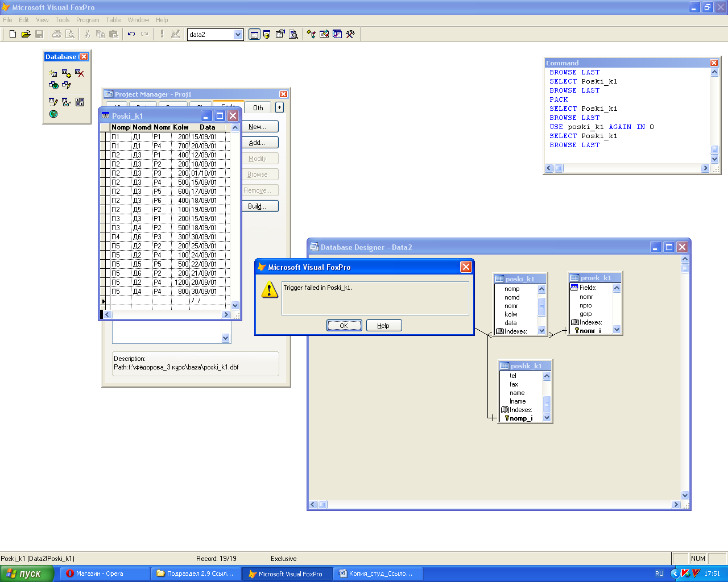Select nomr_i index in proek_k1 table
Screen dimensions: 728x582
[x=590, y=331]
